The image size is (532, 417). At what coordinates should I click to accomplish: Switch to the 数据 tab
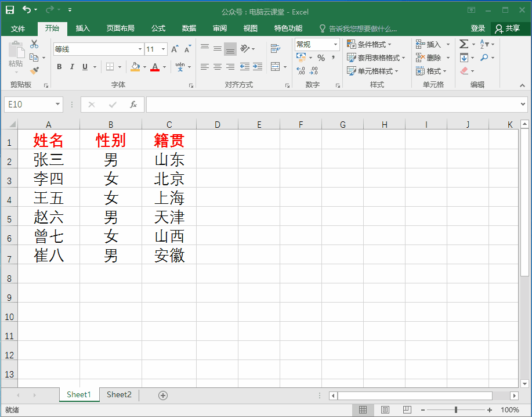tap(189, 28)
